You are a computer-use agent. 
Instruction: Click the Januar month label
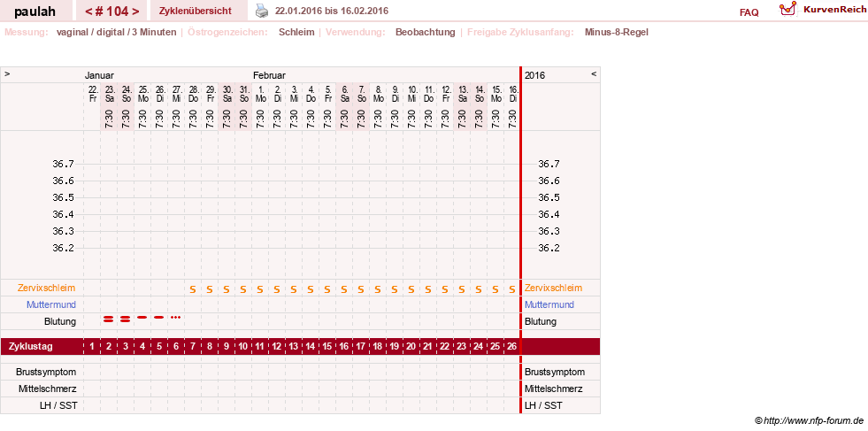[x=99, y=75]
